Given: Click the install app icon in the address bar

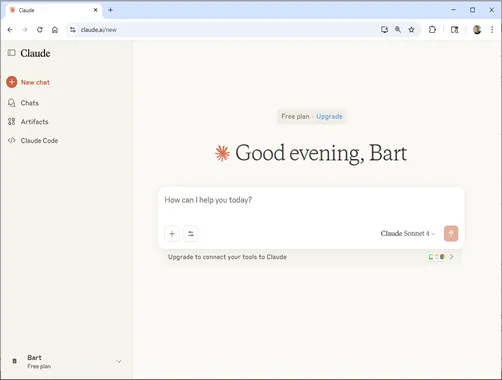Looking at the screenshot, I should coord(384,30).
